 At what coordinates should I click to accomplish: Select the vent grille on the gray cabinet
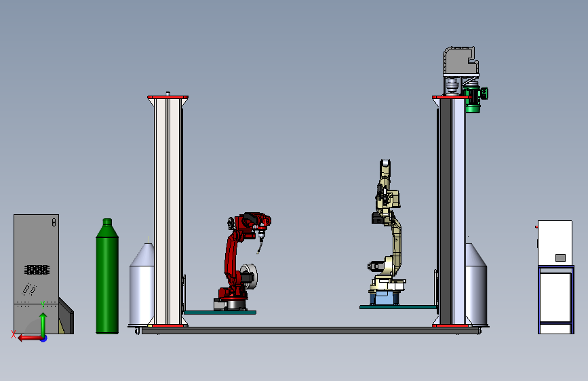click(37, 269)
